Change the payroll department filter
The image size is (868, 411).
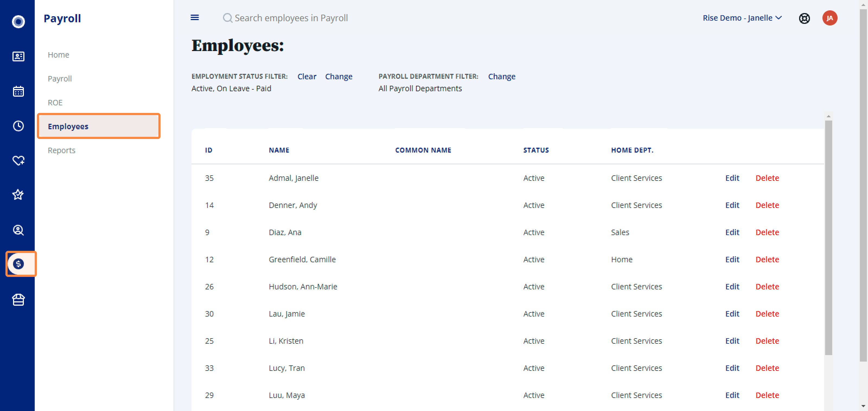(x=501, y=77)
